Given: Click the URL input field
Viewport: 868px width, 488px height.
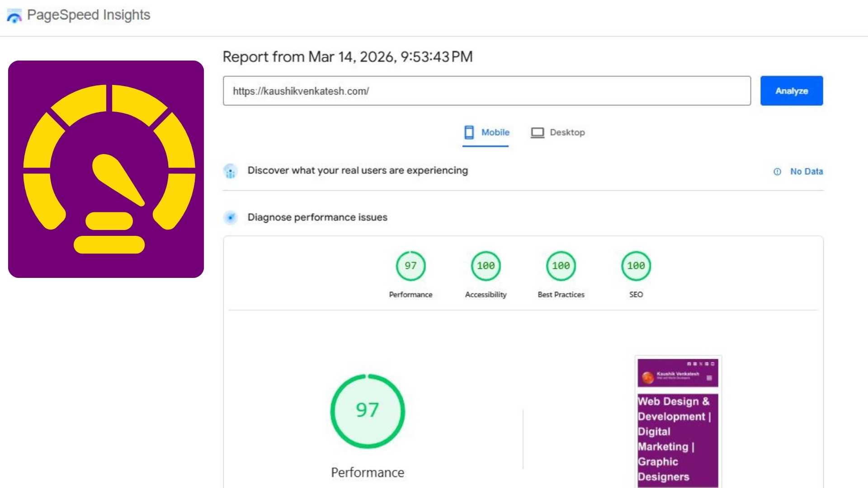Looking at the screenshot, I should [x=486, y=91].
